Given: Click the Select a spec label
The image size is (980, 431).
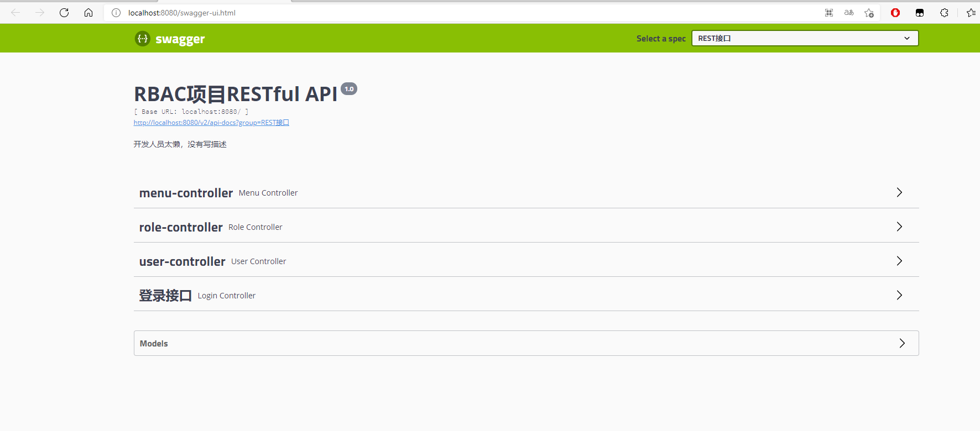Looking at the screenshot, I should pyautogui.click(x=661, y=39).
